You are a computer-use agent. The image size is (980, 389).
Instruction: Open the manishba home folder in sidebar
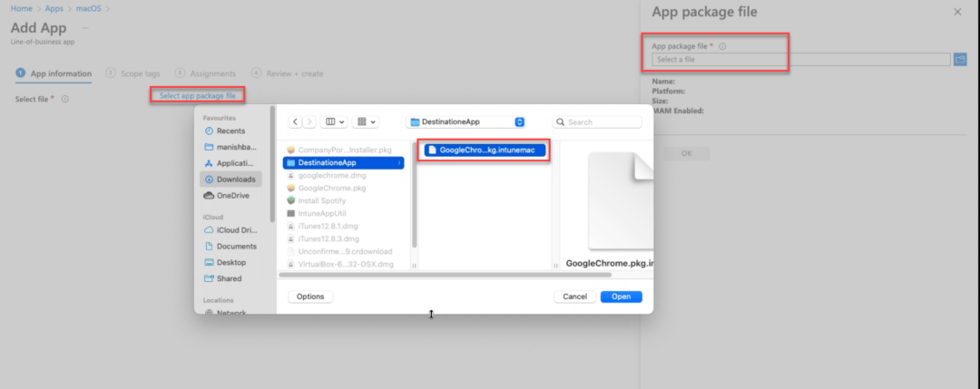point(230,147)
